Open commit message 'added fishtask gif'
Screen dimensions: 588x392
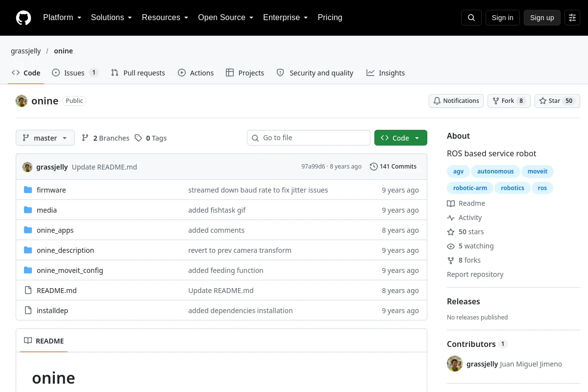point(217,210)
